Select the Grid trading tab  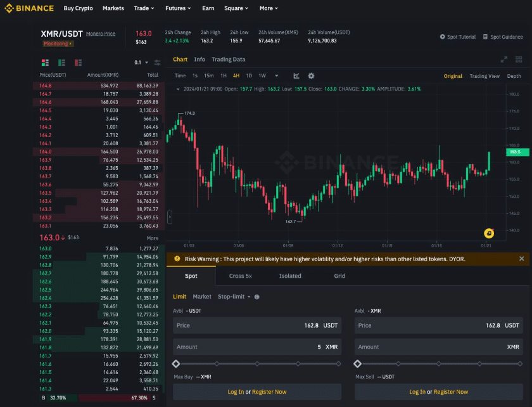[x=339, y=276]
